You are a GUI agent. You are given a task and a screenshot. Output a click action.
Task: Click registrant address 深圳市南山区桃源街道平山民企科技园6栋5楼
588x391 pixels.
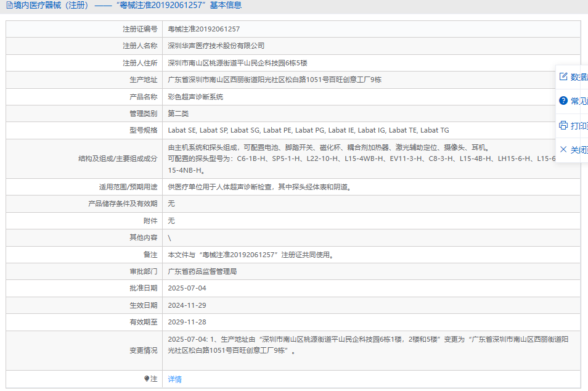click(x=237, y=63)
